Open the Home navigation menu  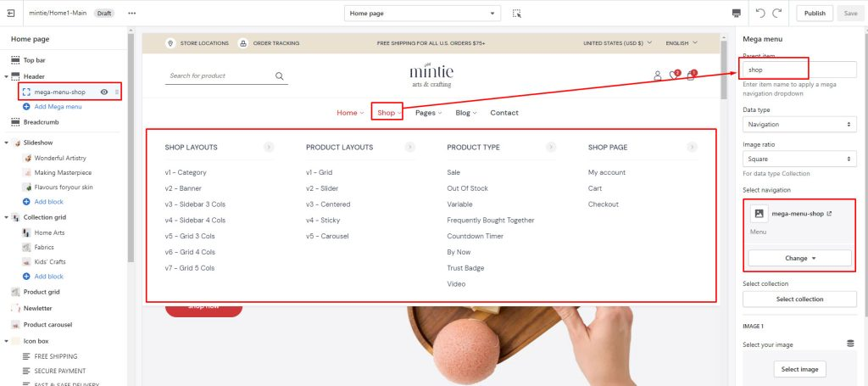click(350, 113)
